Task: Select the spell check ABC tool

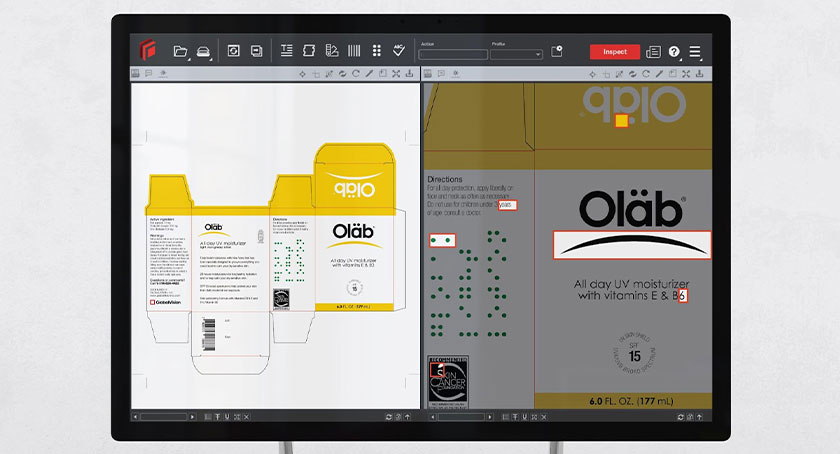Action: [x=399, y=50]
